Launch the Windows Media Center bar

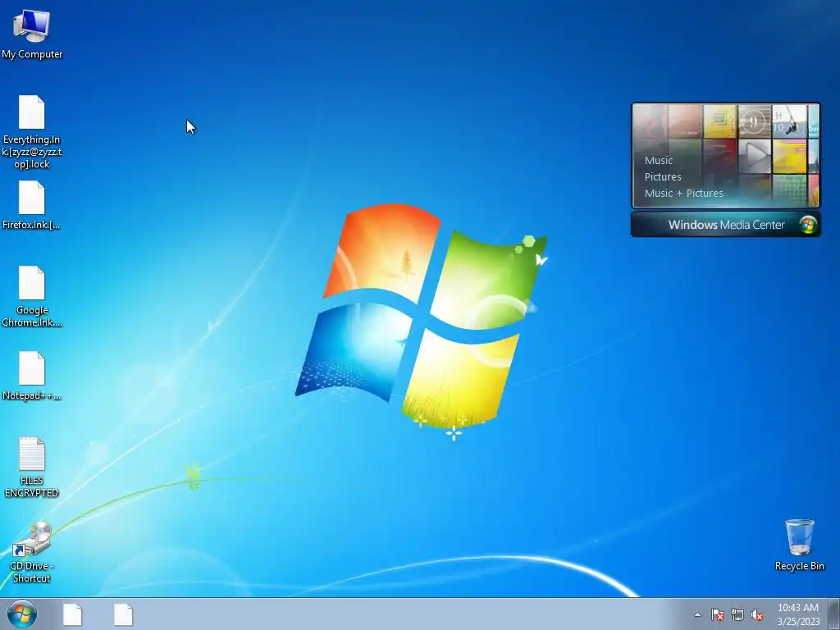click(726, 225)
